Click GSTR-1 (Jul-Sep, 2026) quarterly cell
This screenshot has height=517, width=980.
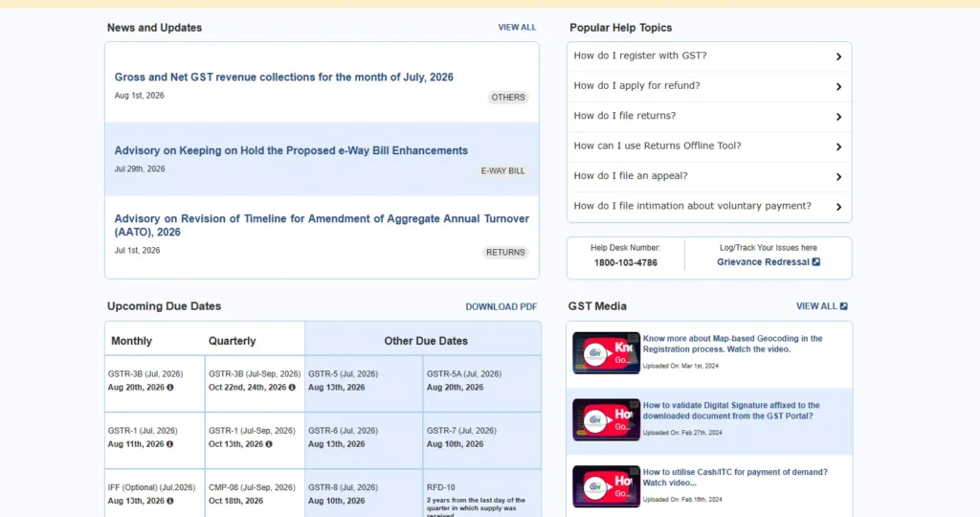click(255, 440)
